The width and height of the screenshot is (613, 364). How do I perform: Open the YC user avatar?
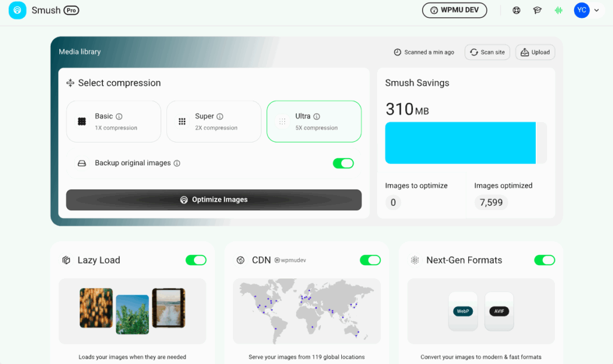pos(581,10)
